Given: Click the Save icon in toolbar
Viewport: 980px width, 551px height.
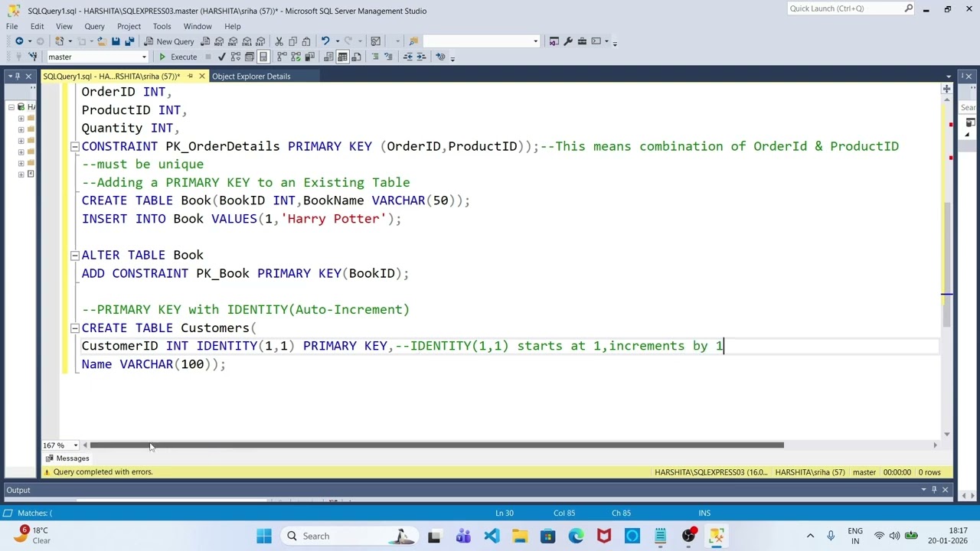Looking at the screenshot, I should point(116,41).
